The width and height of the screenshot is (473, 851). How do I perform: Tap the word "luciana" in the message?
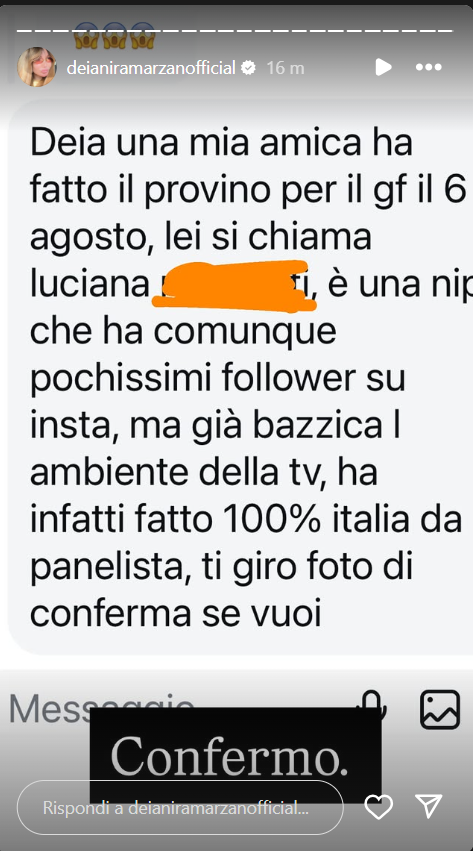(88, 286)
